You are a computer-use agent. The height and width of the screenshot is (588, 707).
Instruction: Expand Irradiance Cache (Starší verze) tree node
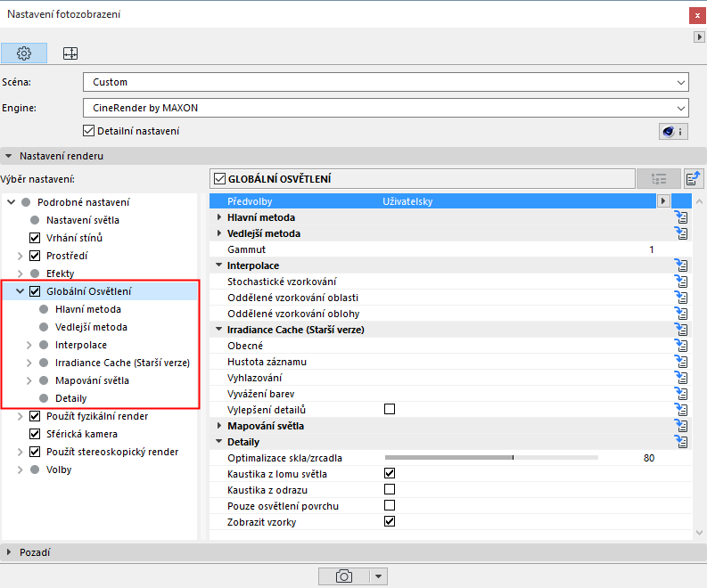pyautogui.click(x=29, y=363)
